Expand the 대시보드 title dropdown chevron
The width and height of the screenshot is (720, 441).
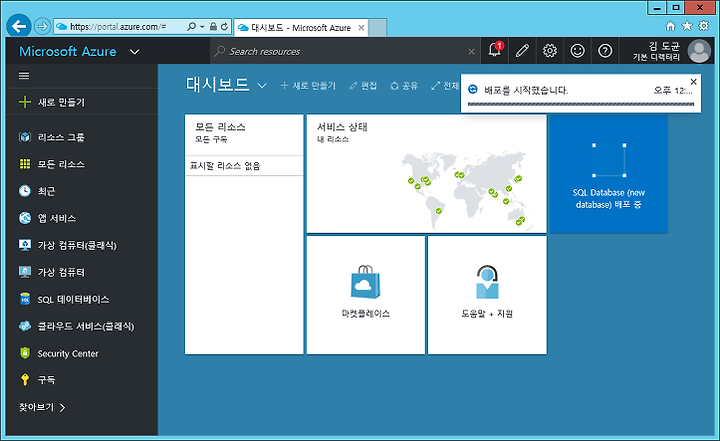coord(262,85)
